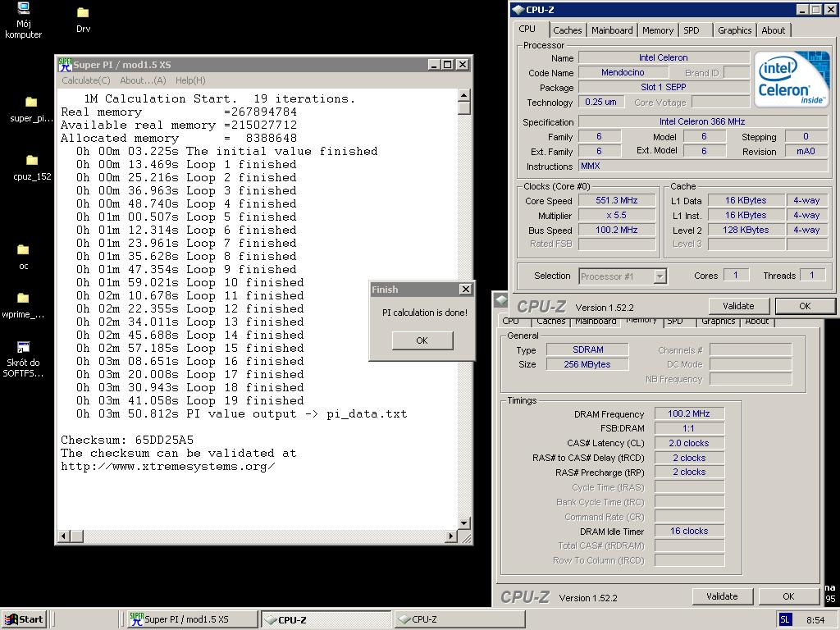Click the Intel Celeron inside logo

pos(792,80)
